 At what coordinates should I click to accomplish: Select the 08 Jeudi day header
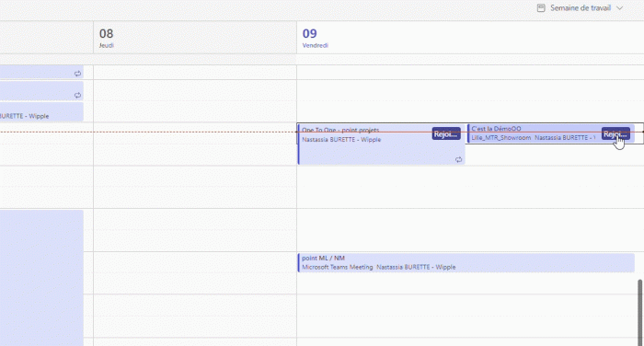click(195, 38)
